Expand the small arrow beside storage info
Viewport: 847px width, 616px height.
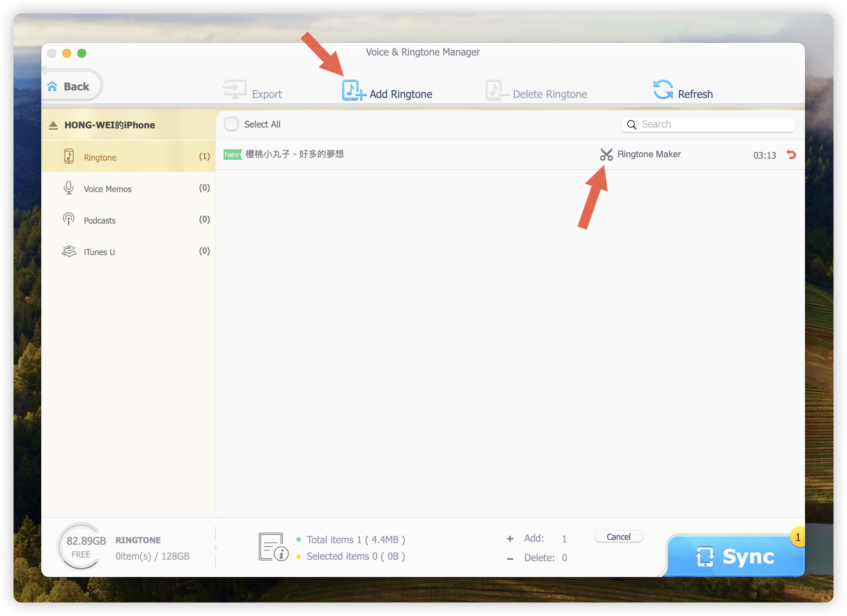pyautogui.click(x=216, y=547)
